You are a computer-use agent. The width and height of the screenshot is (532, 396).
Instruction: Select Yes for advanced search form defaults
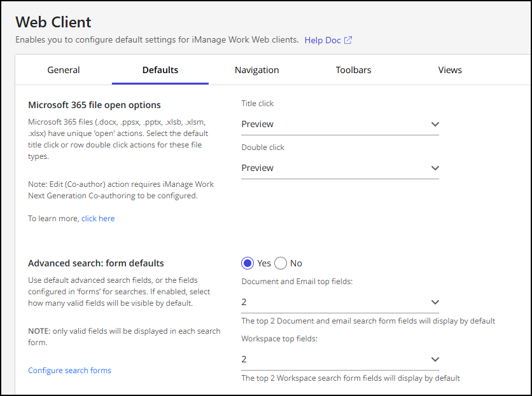click(247, 263)
